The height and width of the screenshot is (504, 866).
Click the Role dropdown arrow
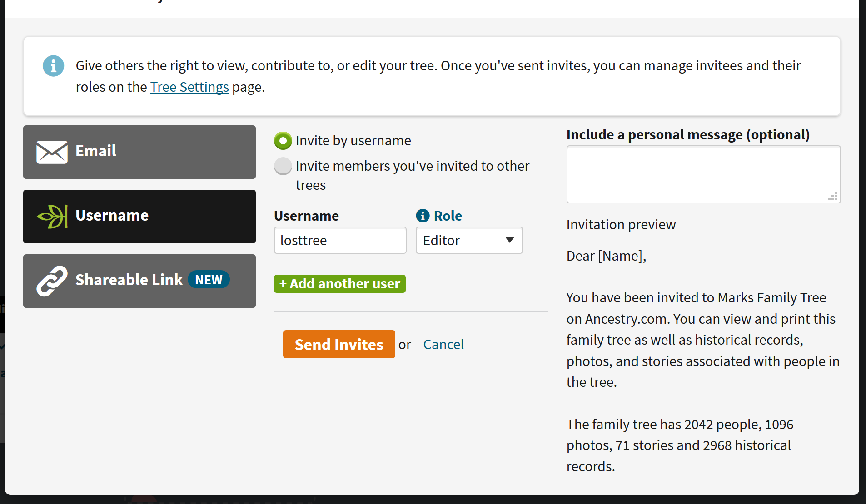(x=510, y=240)
